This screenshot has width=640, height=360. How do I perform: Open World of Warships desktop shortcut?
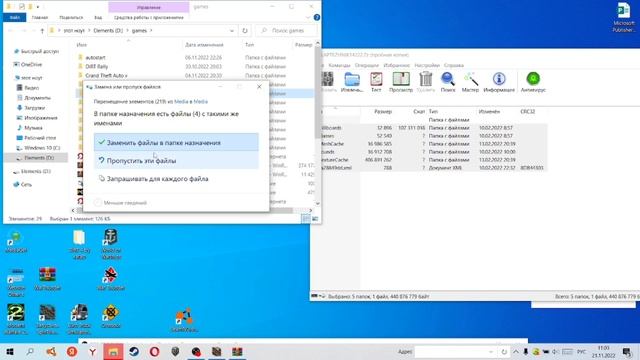(x=111, y=244)
